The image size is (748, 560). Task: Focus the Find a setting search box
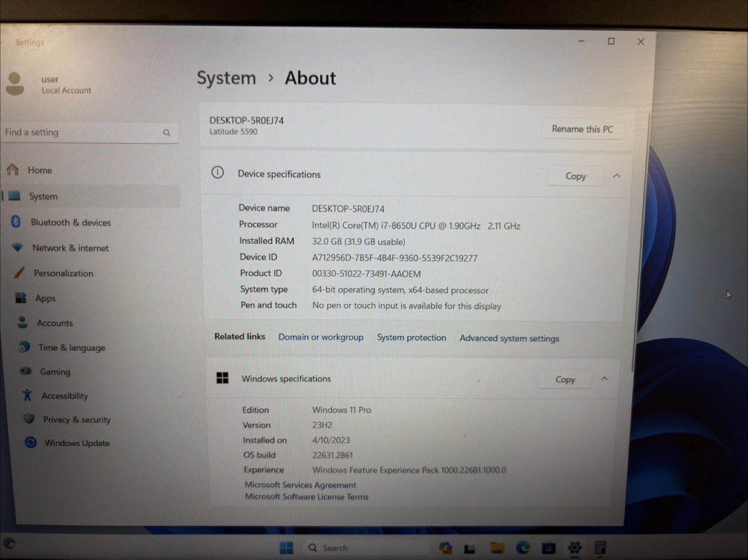click(x=89, y=132)
